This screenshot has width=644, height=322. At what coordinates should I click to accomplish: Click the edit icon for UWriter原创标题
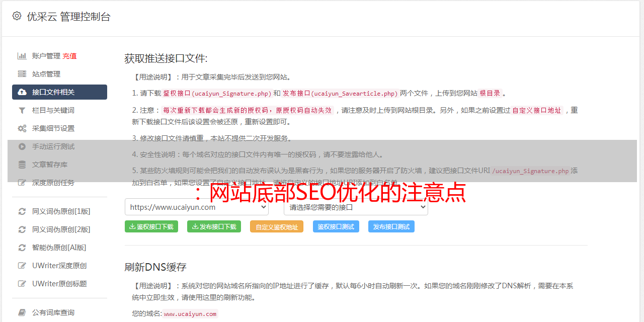pos(22,284)
